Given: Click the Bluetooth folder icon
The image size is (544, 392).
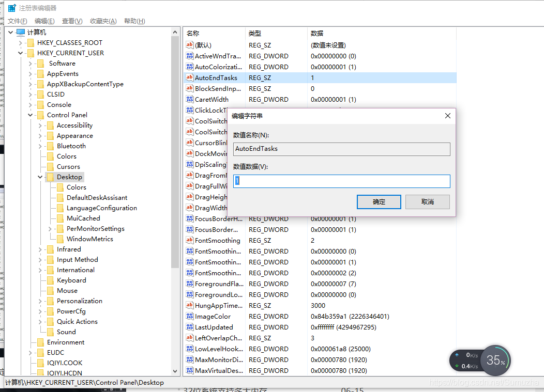Looking at the screenshot, I should pyautogui.click(x=50, y=146).
